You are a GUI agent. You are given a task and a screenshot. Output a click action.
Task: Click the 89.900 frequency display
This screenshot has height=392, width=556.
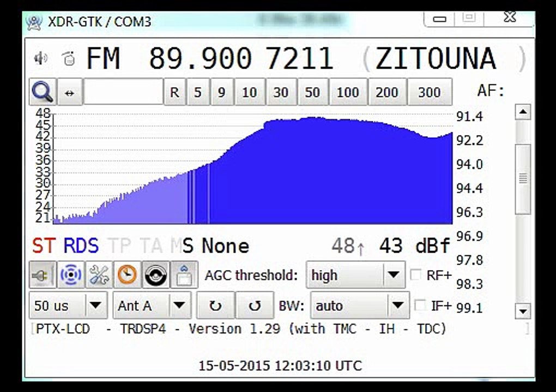201,58
